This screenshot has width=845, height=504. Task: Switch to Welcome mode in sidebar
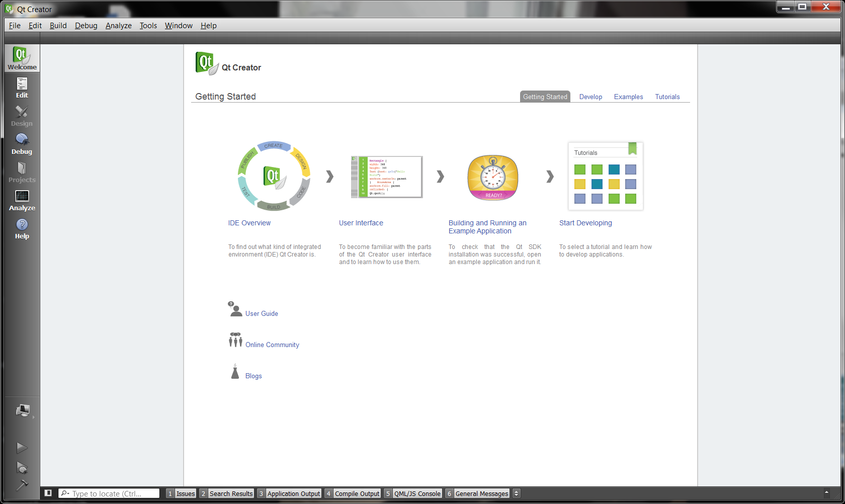coord(22,58)
